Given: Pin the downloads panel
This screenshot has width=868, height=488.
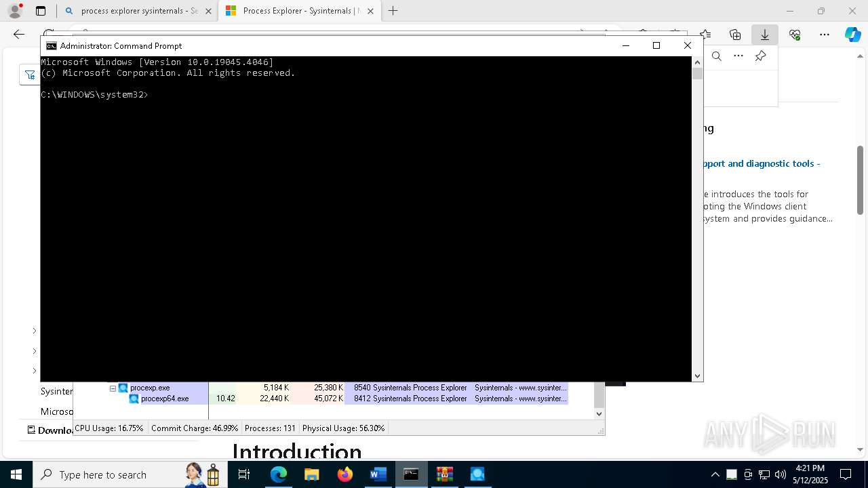Looking at the screenshot, I should point(760,56).
